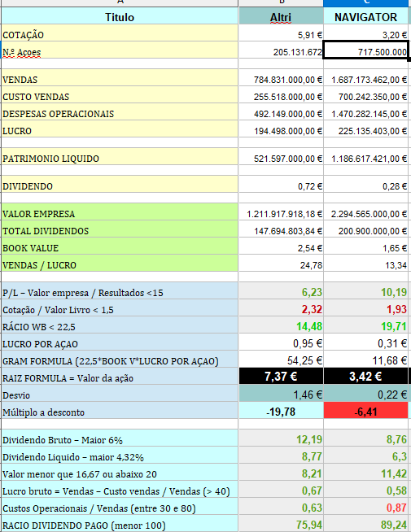Select Navigator share count 717.500.000
The height and width of the screenshot is (532, 411).
coord(366,51)
